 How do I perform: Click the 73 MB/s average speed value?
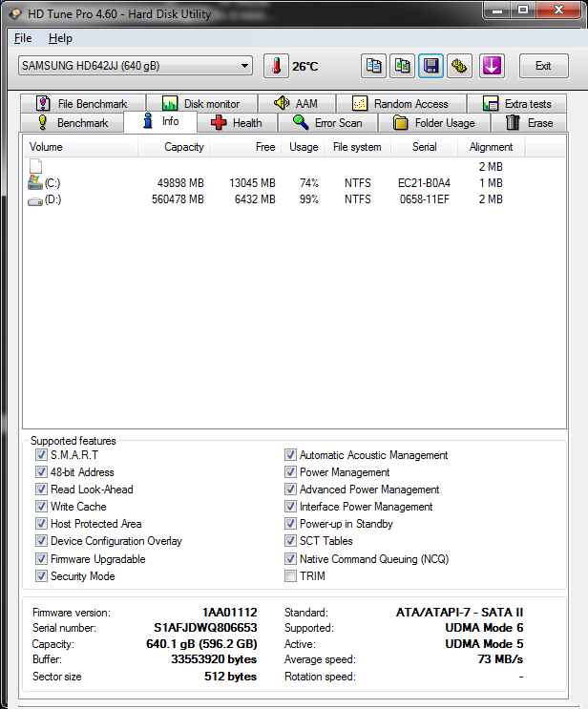[500, 659]
